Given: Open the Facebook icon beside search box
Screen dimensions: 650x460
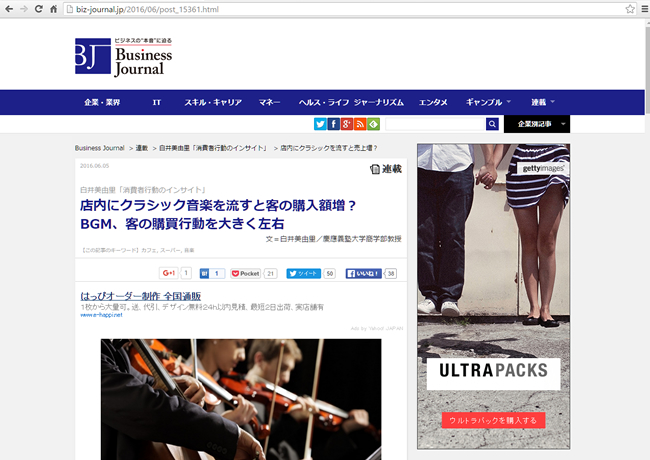Looking at the screenshot, I should click(333, 124).
